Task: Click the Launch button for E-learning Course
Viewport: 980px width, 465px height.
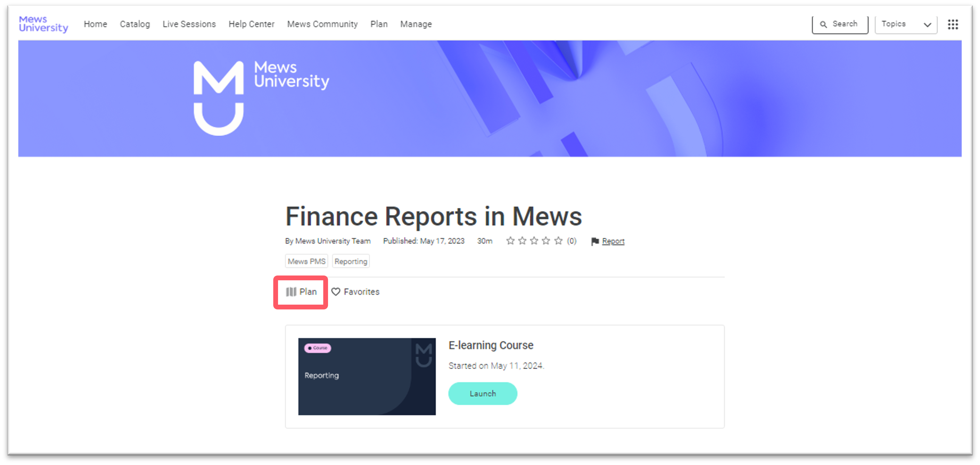Action: (x=482, y=393)
